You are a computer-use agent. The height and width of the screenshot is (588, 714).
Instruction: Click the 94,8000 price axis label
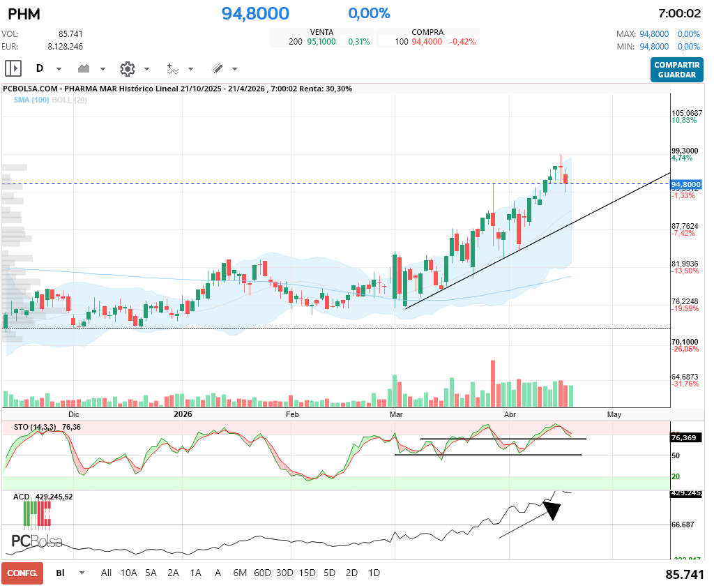pyautogui.click(x=686, y=183)
